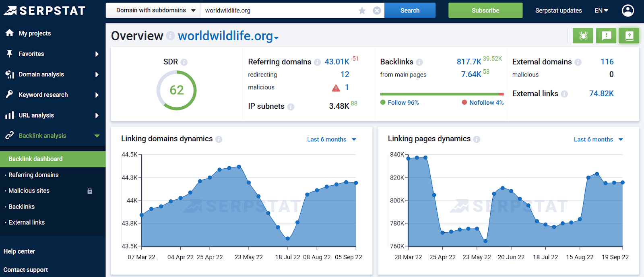Viewport: 644px width, 277px height.
Task: Click the Nofollow 4% legend item
Action: click(x=483, y=103)
